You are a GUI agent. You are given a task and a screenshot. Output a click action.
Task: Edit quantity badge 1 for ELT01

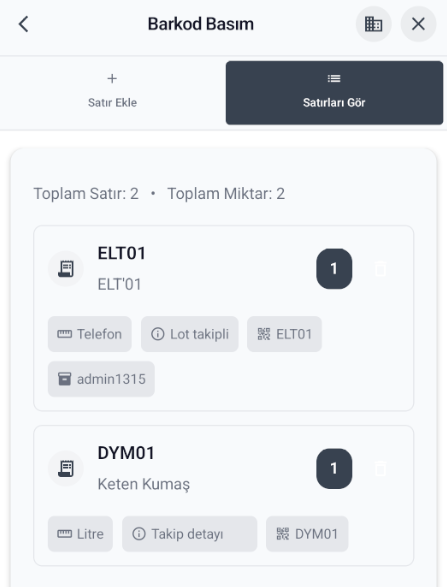pyautogui.click(x=334, y=268)
